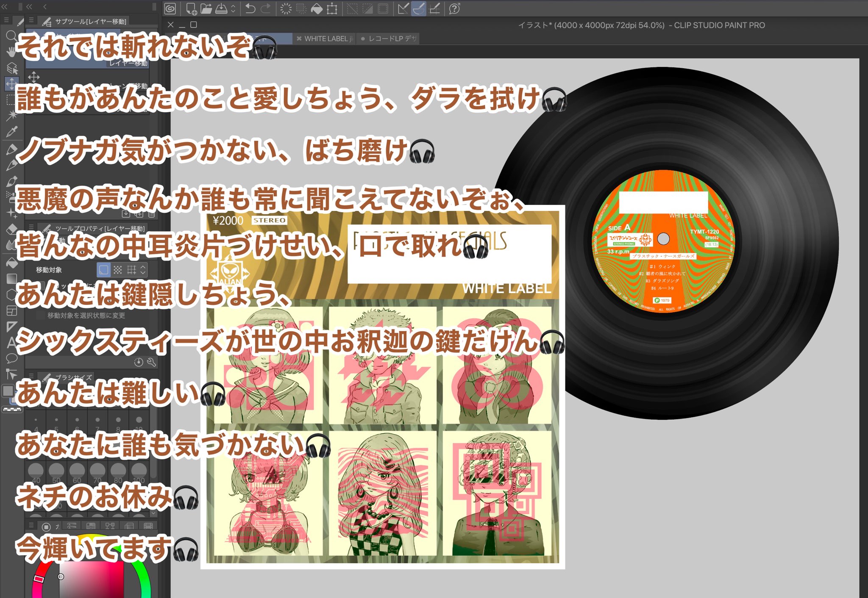
Task: Set 移動対象 to tone pattern mode
Action: [x=118, y=270]
